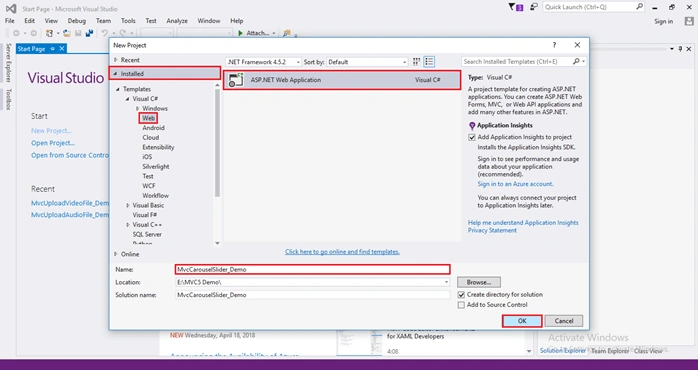
Task: Open the Attach button dropdown arrow
Action: pyautogui.click(x=274, y=33)
